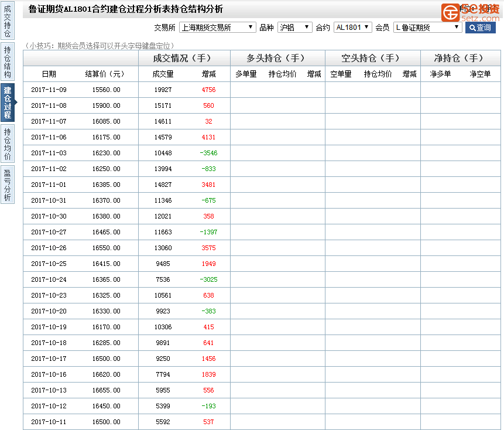Select the date 2017-11-03 cell
This screenshot has height=430, width=504.
pyautogui.click(x=49, y=153)
